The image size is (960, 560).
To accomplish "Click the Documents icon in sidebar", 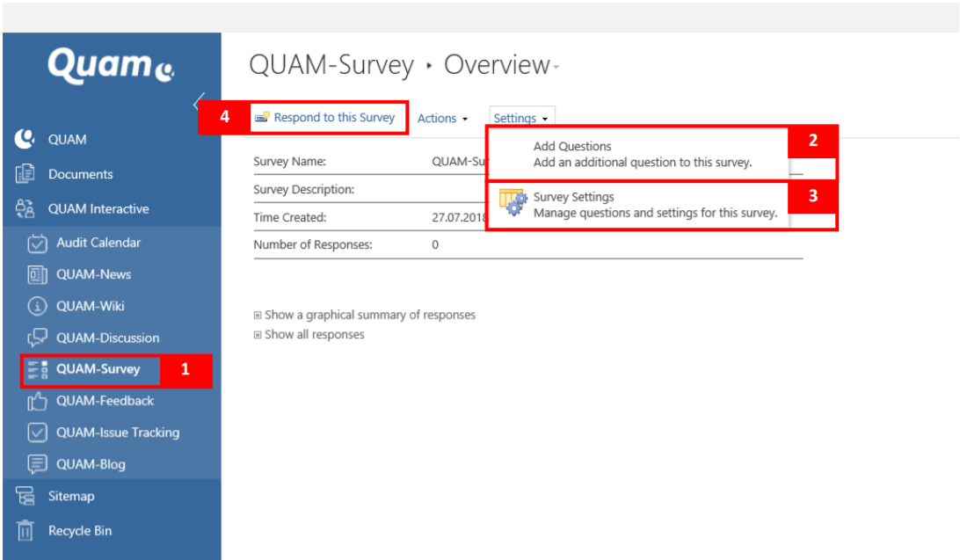I will (x=25, y=174).
